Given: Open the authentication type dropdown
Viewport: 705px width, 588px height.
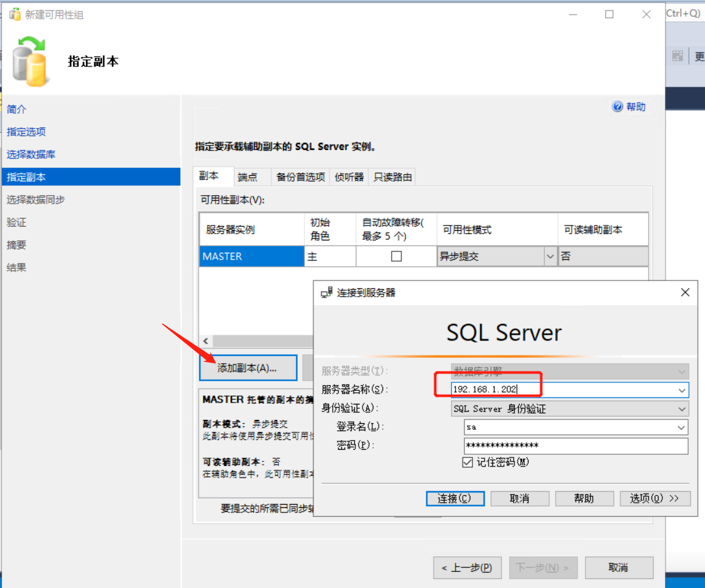Looking at the screenshot, I should pos(682,408).
